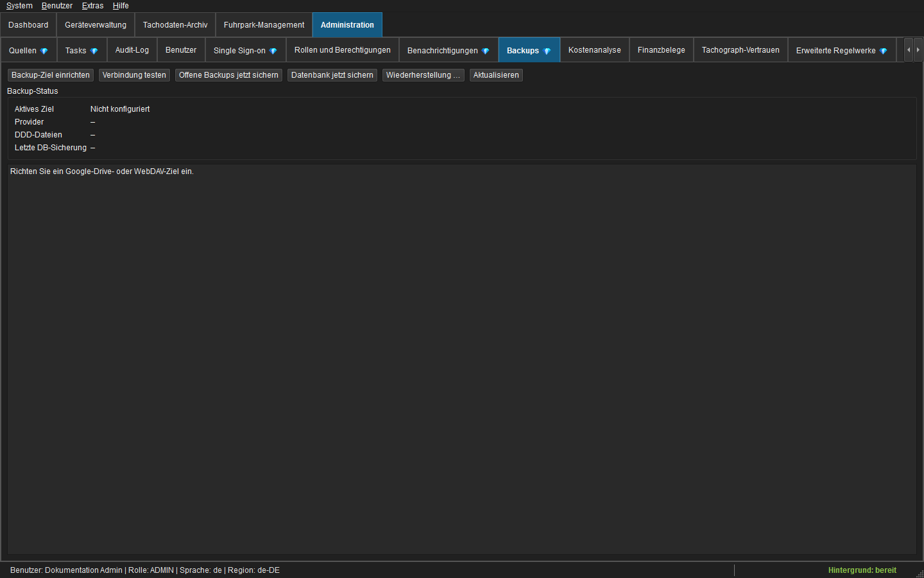The width and height of the screenshot is (924, 578).
Task: Select the Audit-Log subtab
Action: tap(132, 50)
